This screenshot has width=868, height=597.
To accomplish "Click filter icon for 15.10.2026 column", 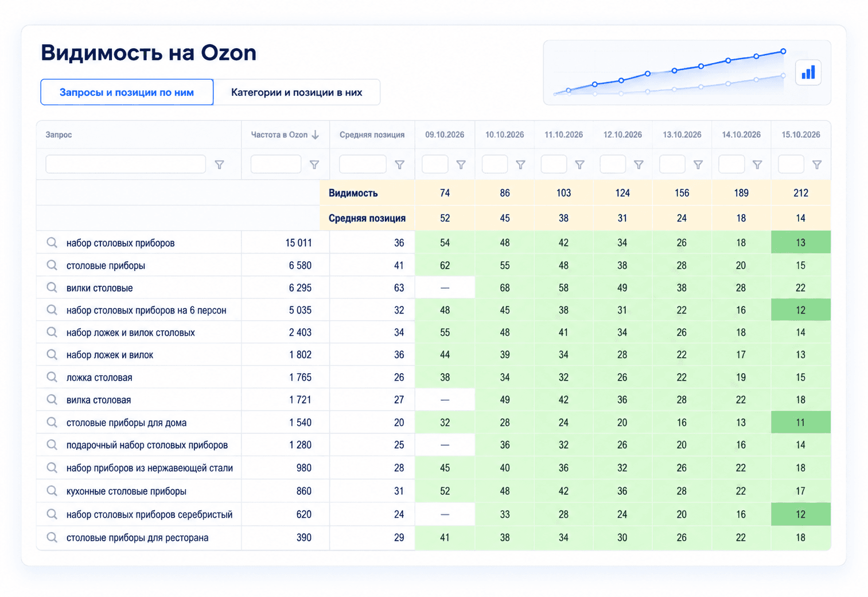I will 817,165.
